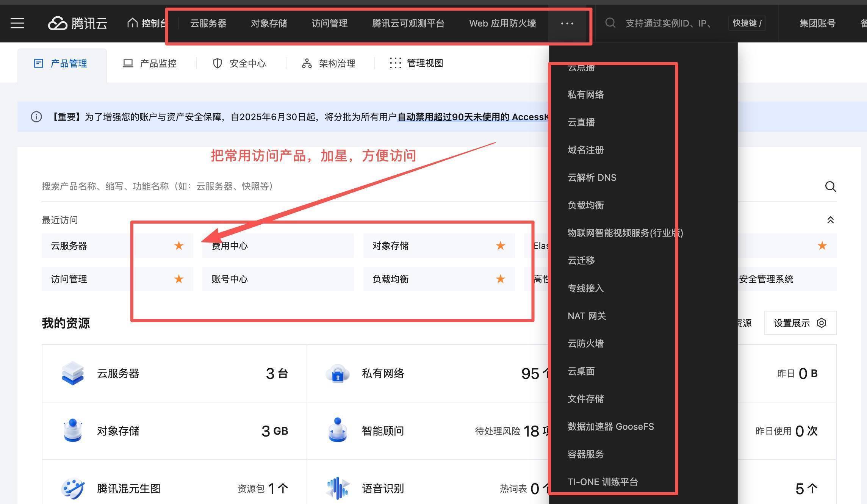Click the top search magnifier icon
This screenshot has height=504, width=867.
click(x=610, y=23)
